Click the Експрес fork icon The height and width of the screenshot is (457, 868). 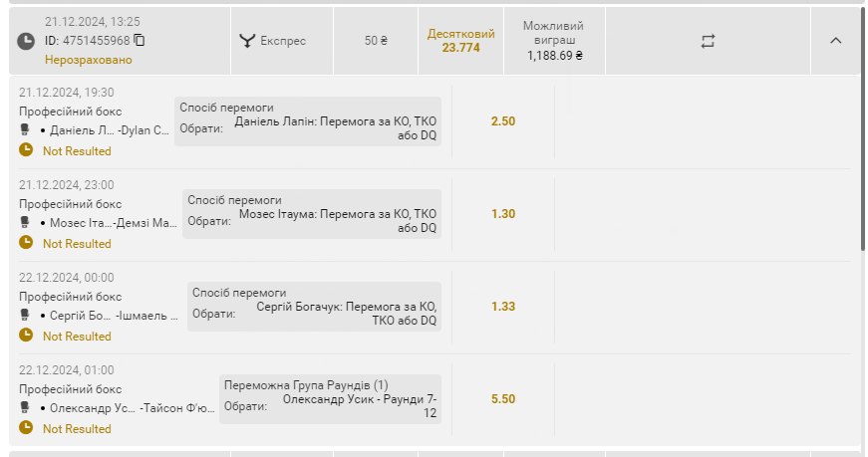247,41
